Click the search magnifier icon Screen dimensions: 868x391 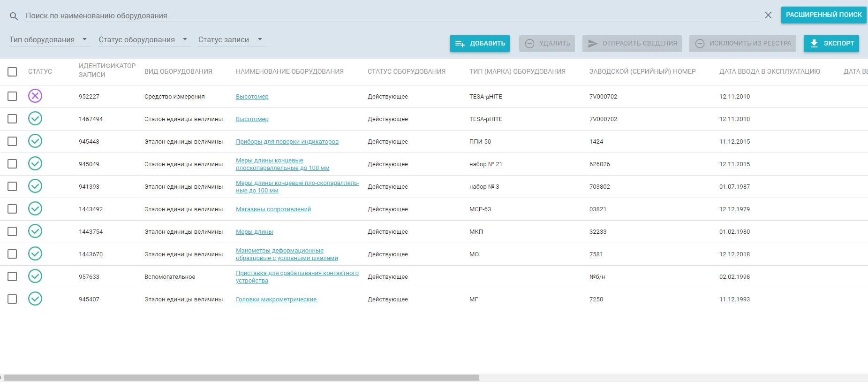coord(14,16)
